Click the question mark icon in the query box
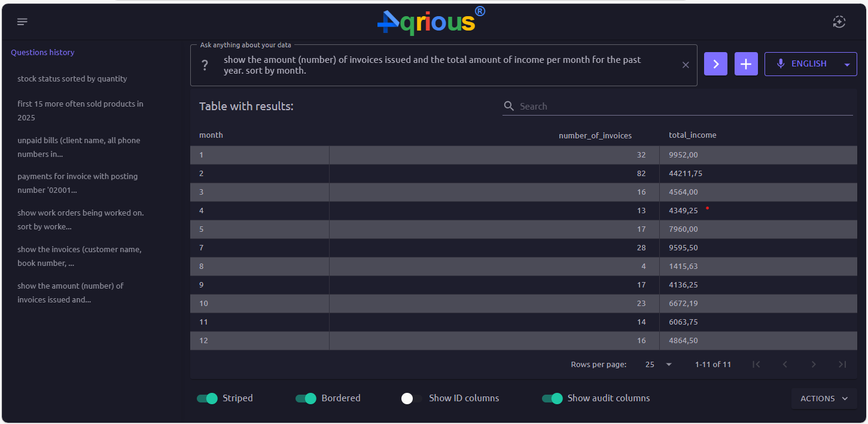 (x=205, y=63)
